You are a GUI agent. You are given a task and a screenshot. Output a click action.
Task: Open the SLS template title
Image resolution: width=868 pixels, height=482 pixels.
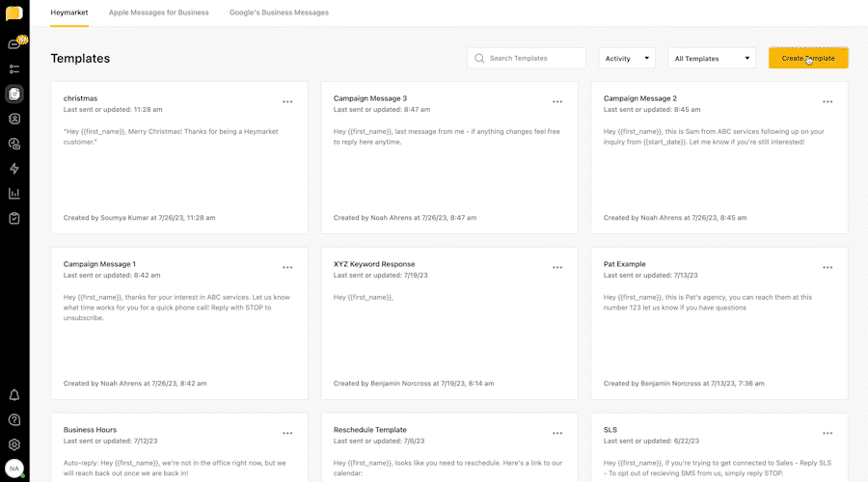click(x=610, y=429)
